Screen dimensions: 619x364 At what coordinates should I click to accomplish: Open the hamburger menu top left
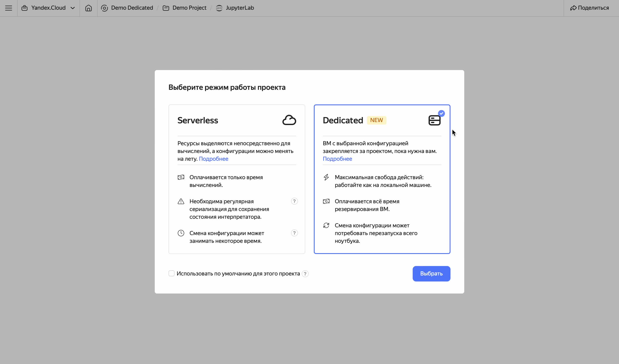pyautogui.click(x=8, y=8)
